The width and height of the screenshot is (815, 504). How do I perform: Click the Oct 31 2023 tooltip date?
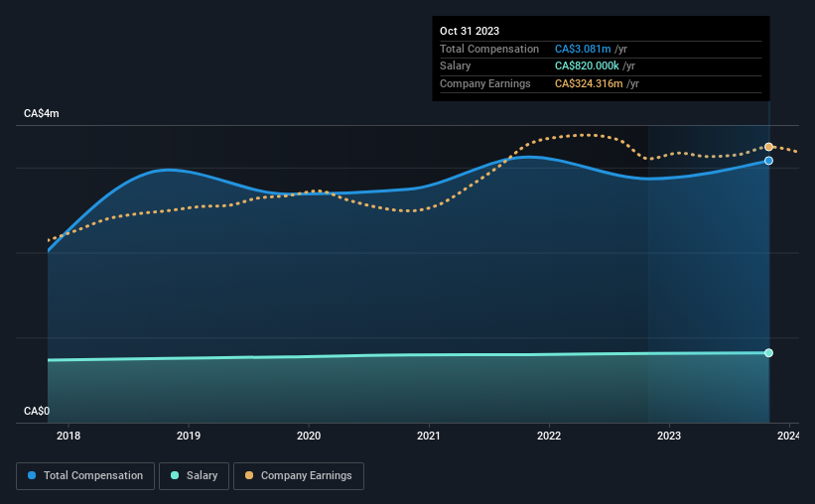(x=470, y=31)
